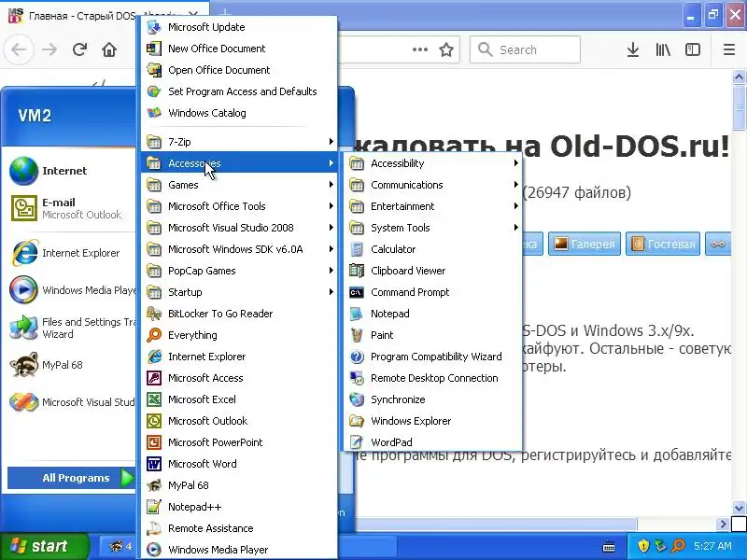Launch Clipboard Viewer
The height and width of the screenshot is (560, 747).
click(432, 271)
